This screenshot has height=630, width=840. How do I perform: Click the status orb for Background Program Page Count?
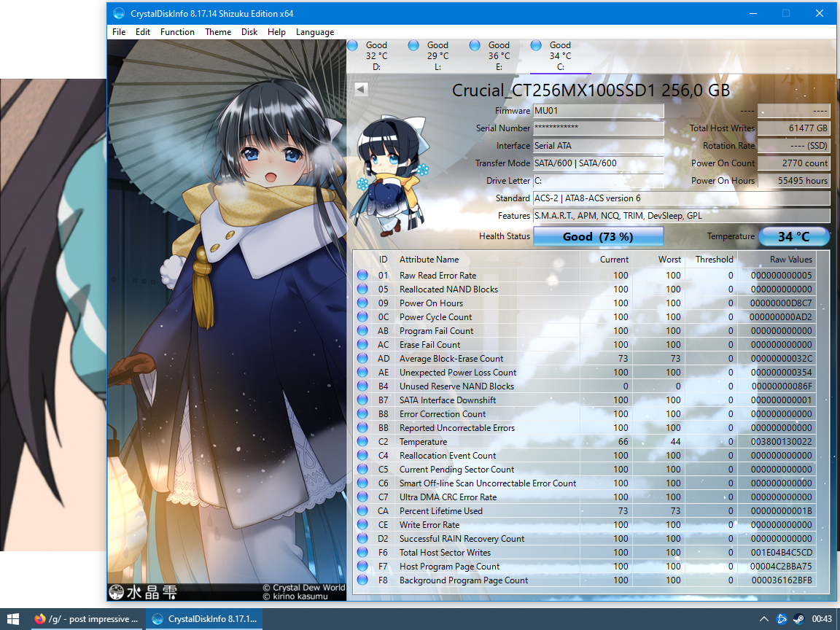(x=362, y=580)
